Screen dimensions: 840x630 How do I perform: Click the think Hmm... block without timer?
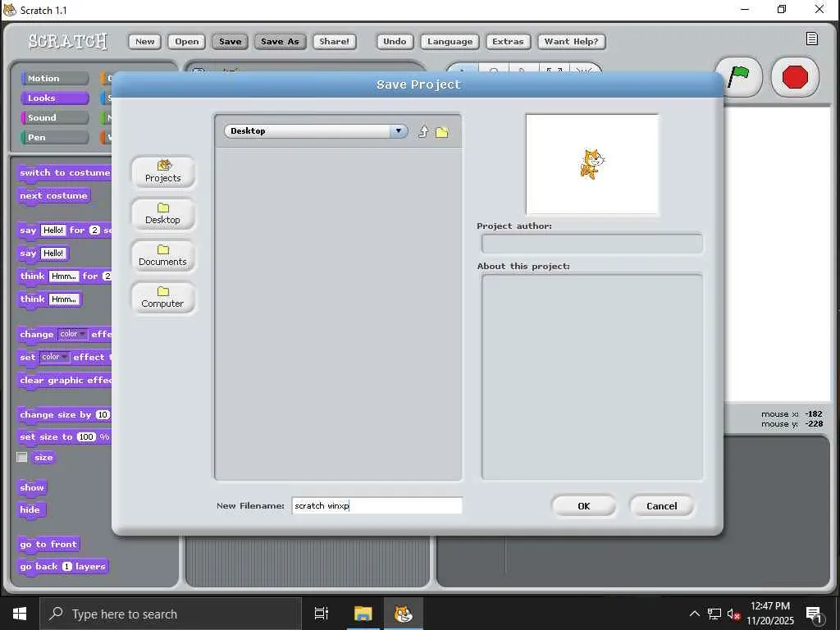click(49, 299)
